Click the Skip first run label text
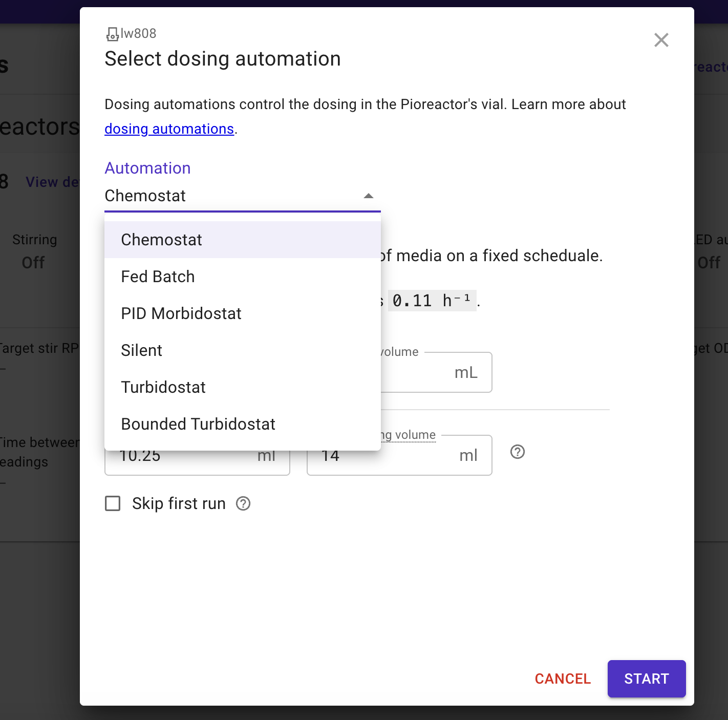Image resolution: width=728 pixels, height=720 pixels. point(179,504)
